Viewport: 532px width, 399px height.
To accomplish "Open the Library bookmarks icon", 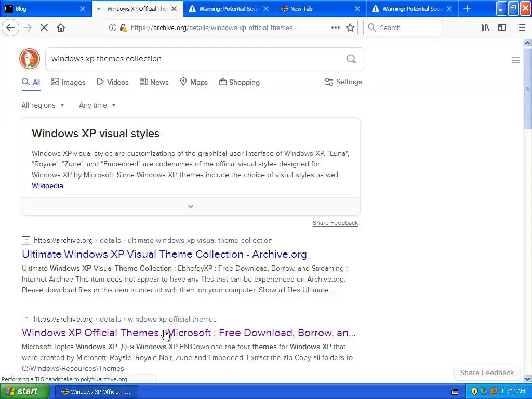I will click(485, 28).
